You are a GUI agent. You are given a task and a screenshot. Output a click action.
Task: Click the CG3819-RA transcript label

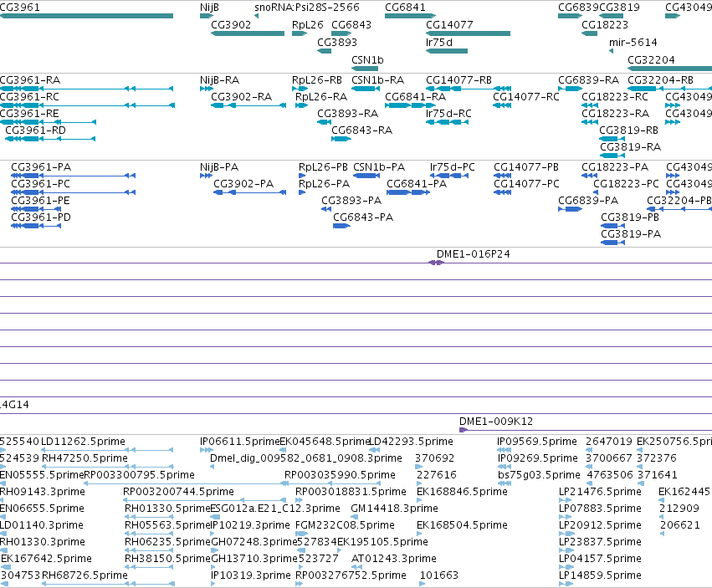click(x=630, y=147)
